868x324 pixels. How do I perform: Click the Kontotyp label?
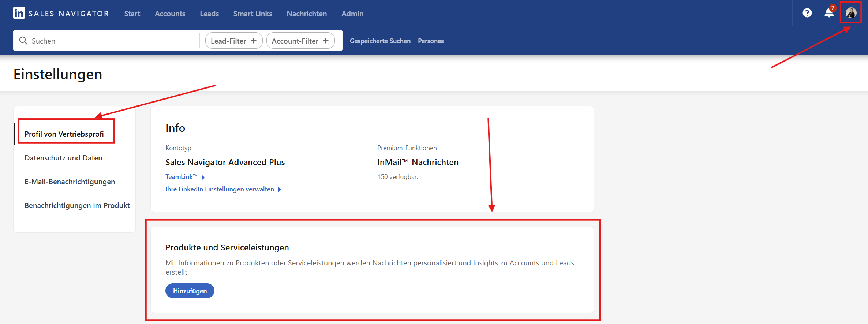[x=178, y=148]
